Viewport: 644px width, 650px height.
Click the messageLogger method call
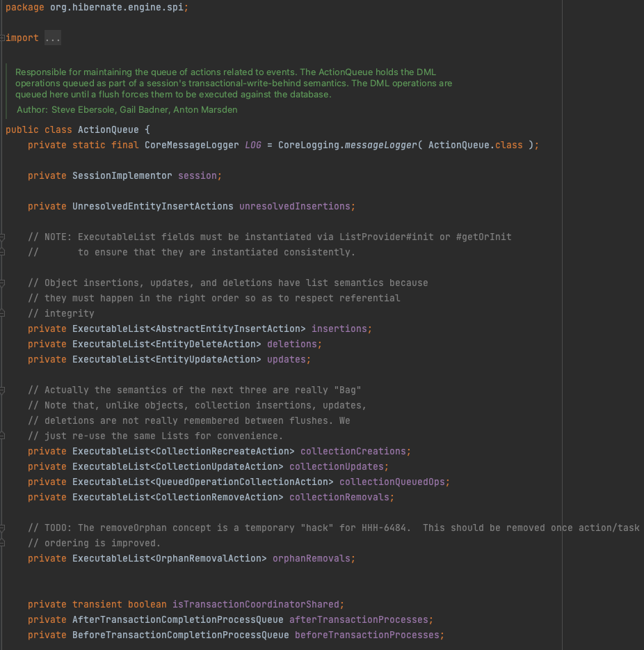(x=380, y=145)
